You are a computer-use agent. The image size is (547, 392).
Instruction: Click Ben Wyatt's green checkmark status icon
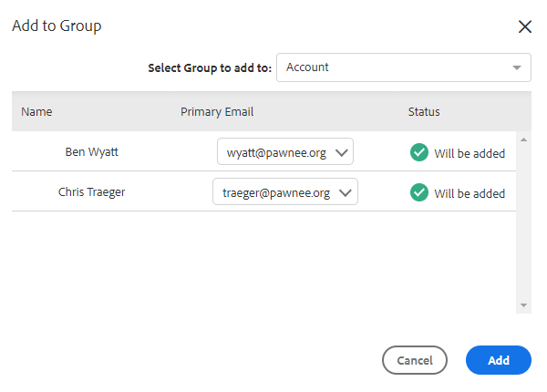pyautogui.click(x=419, y=152)
